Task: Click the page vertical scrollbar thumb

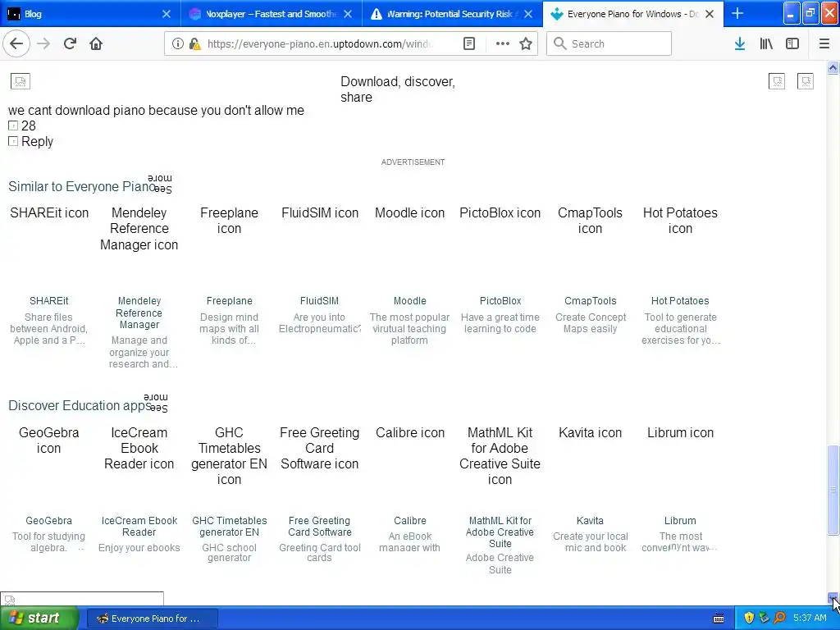Action: pyautogui.click(x=833, y=490)
